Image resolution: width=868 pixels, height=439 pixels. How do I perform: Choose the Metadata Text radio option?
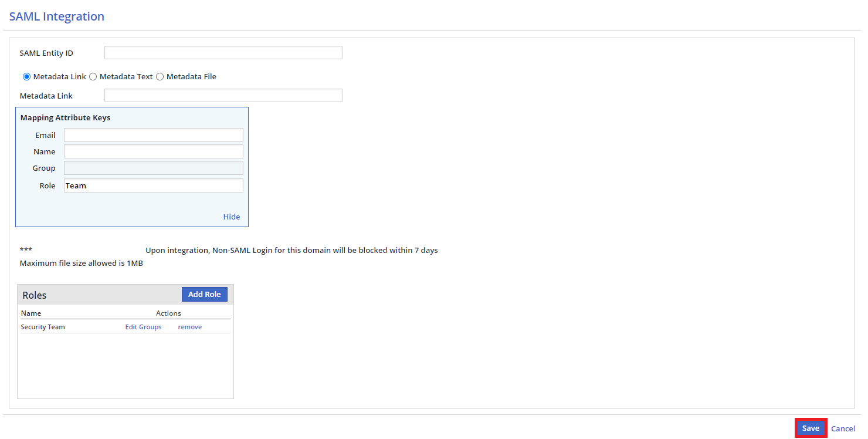pyautogui.click(x=93, y=77)
